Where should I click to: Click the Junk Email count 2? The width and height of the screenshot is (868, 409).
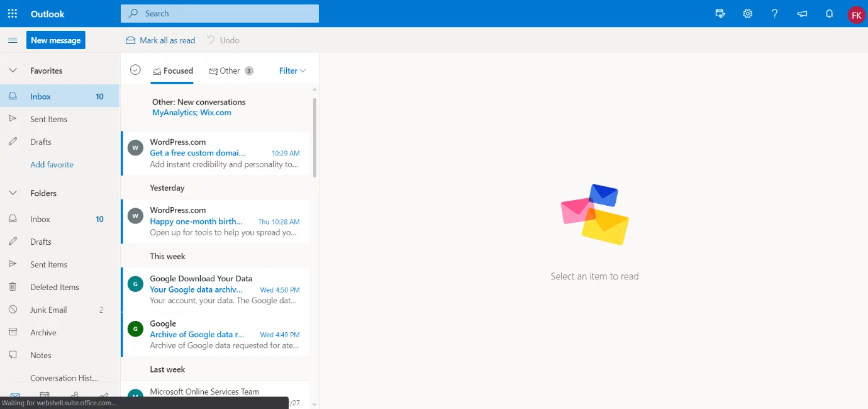[x=101, y=310]
